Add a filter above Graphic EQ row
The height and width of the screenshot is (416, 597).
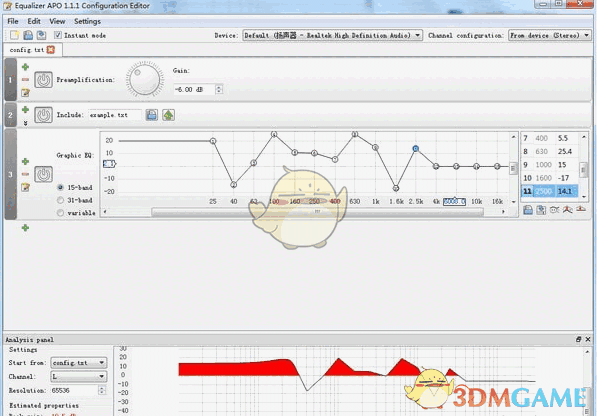tap(25, 161)
